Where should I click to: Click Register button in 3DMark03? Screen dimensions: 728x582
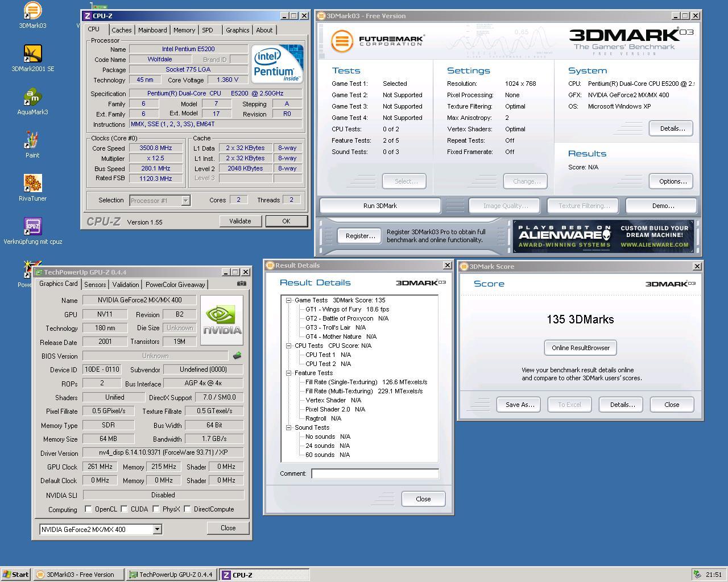pos(360,236)
